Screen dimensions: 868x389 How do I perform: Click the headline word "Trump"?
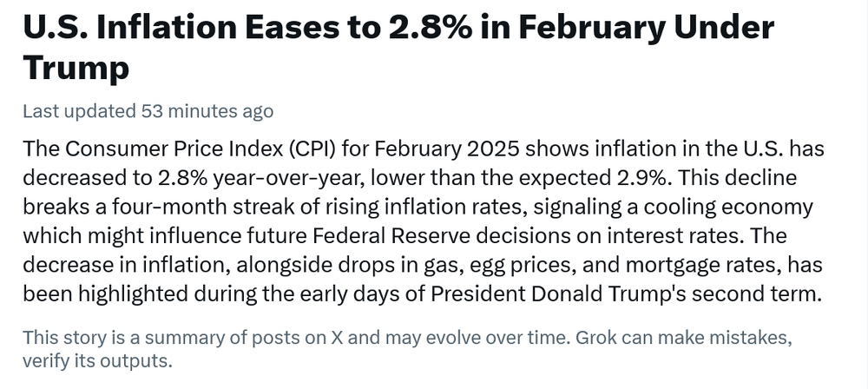76,66
